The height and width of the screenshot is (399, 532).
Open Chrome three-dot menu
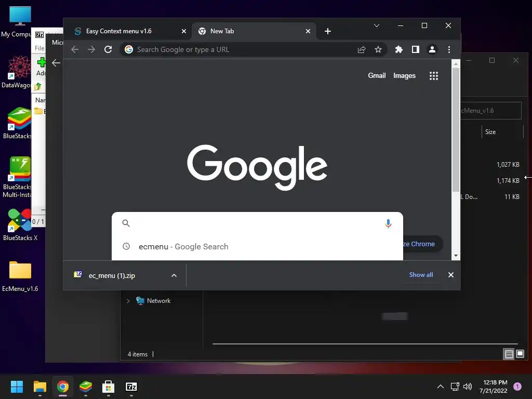pos(449,49)
